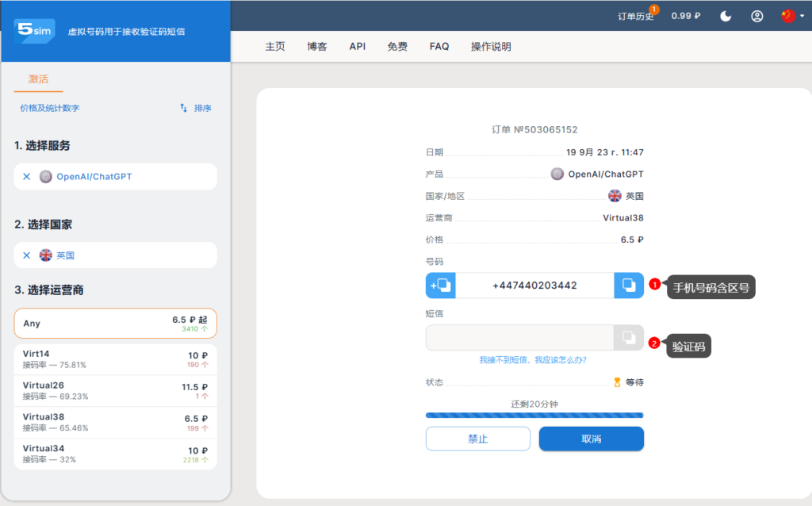Open the language flag dropdown

tap(791, 16)
